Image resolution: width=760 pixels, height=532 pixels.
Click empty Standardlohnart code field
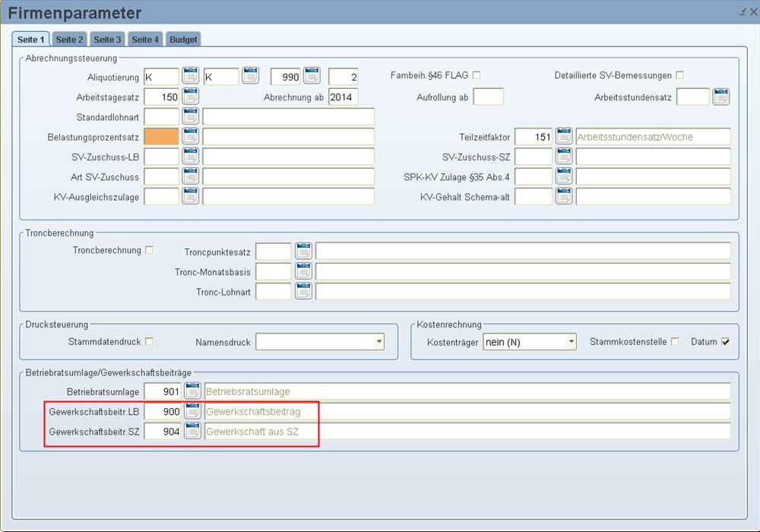coord(161,117)
